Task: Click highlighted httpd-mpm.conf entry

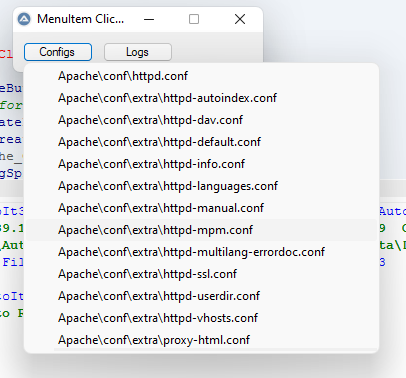Action: pos(201,230)
